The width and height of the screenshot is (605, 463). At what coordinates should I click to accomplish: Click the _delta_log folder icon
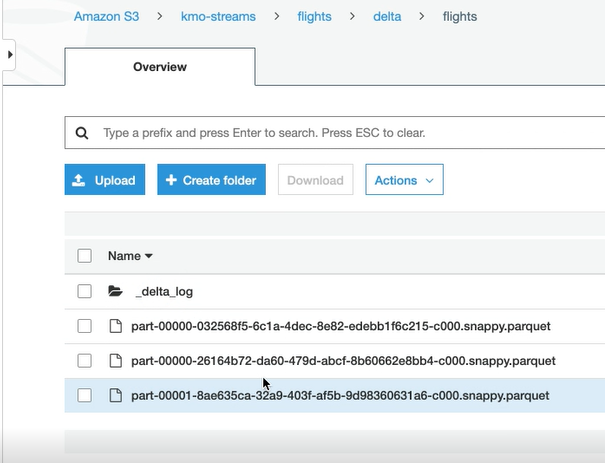click(115, 292)
